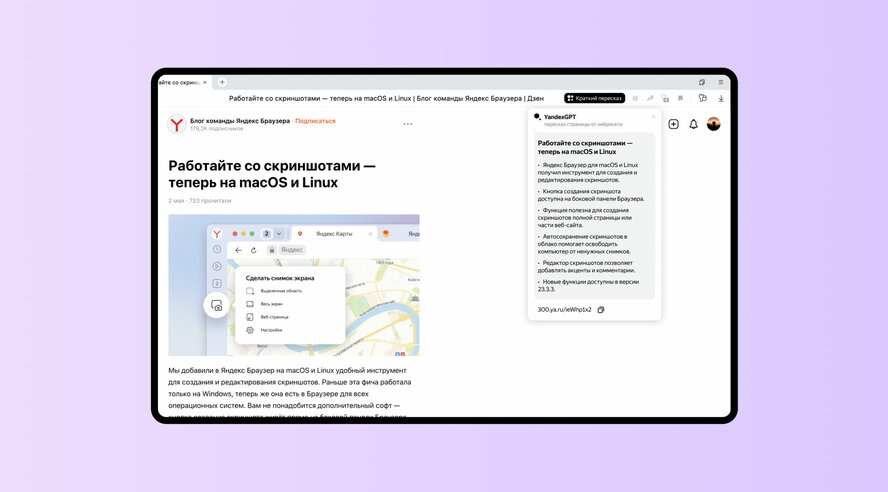The height and width of the screenshot is (492, 888).
Task: Click the bullet Кнопка создания скриншота
Action: [x=591, y=195]
